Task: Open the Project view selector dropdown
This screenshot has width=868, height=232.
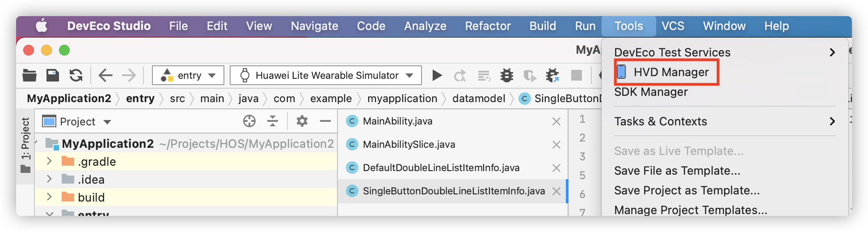Action: (76, 121)
